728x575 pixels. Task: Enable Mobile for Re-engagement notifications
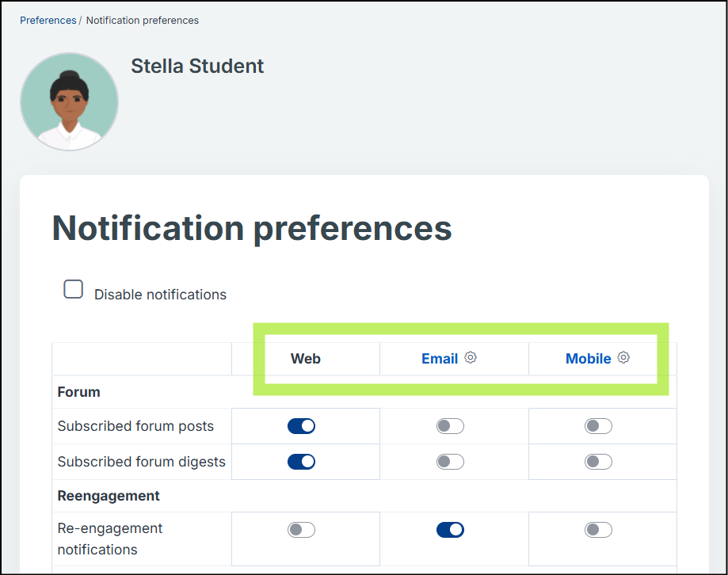click(598, 530)
